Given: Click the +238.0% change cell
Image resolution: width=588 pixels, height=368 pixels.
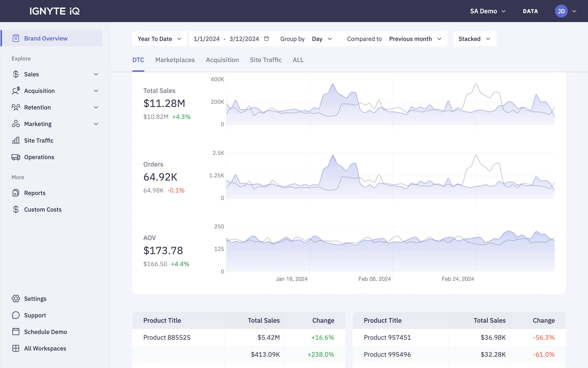Looking at the screenshot, I should (321, 354).
